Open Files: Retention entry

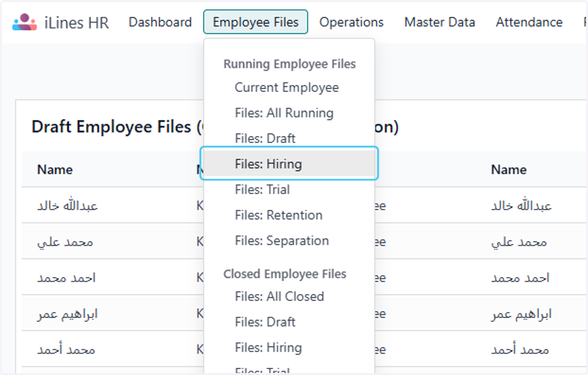279,215
